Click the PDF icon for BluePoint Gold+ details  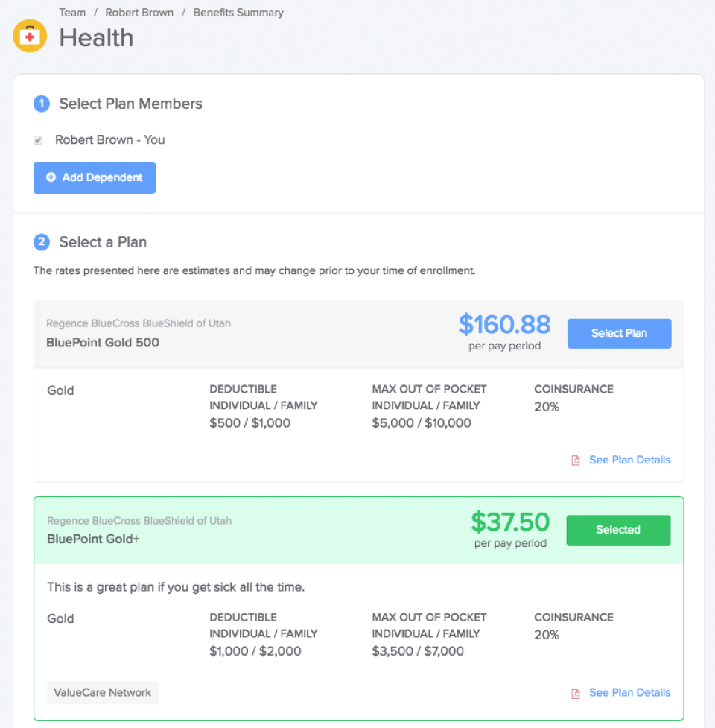pos(575,693)
